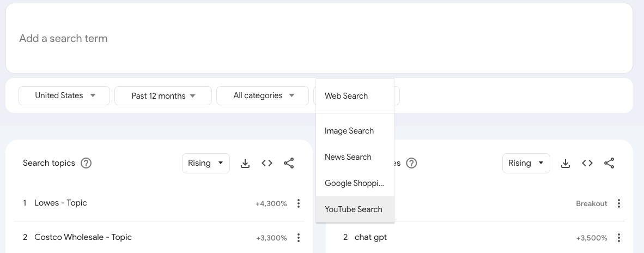This screenshot has width=644, height=253.
Task: Click Costco Wholesale - Topic entry
Action: (x=83, y=237)
